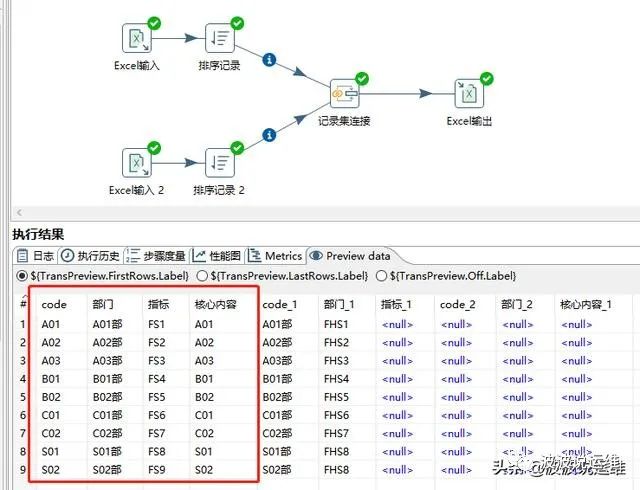Click the 核心内容_1 column header
The image size is (640, 490).
click(x=586, y=305)
